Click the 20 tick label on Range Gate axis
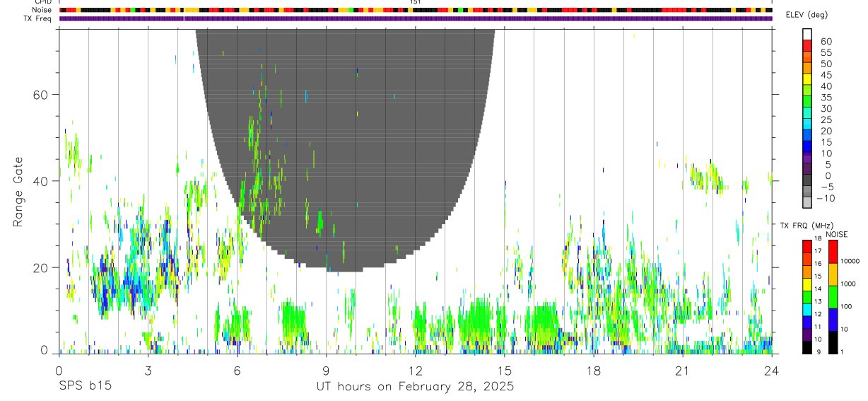868x401 pixels. tap(42, 268)
